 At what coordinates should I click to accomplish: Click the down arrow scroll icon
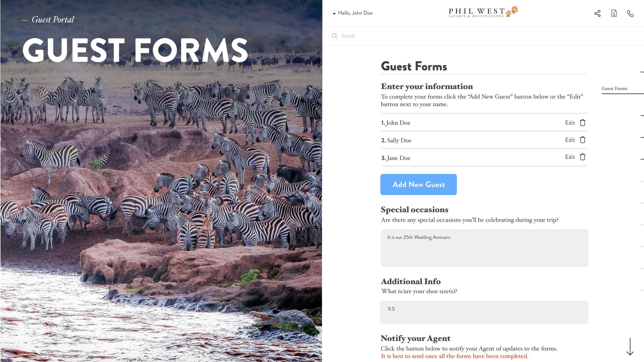coord(630,347)
